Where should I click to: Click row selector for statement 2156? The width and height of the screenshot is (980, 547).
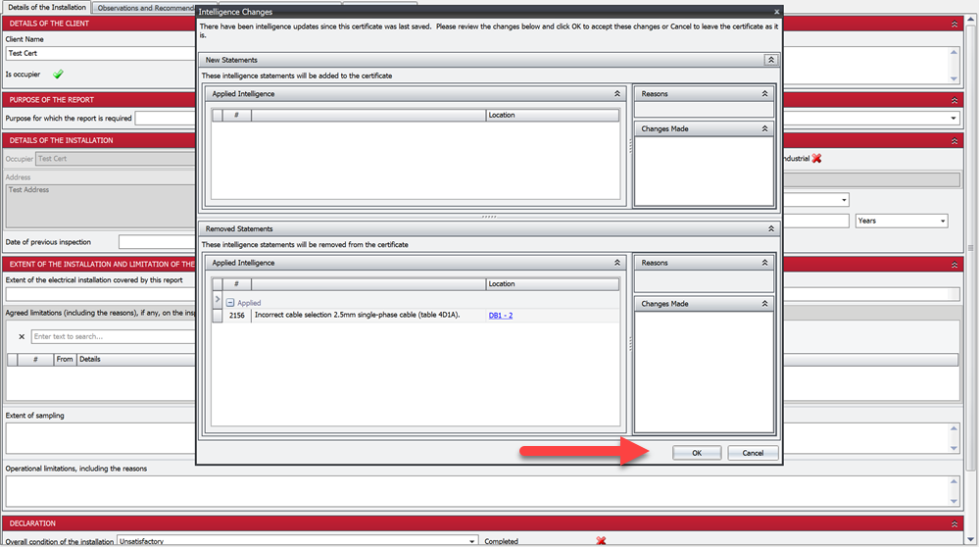coord(217,315)
